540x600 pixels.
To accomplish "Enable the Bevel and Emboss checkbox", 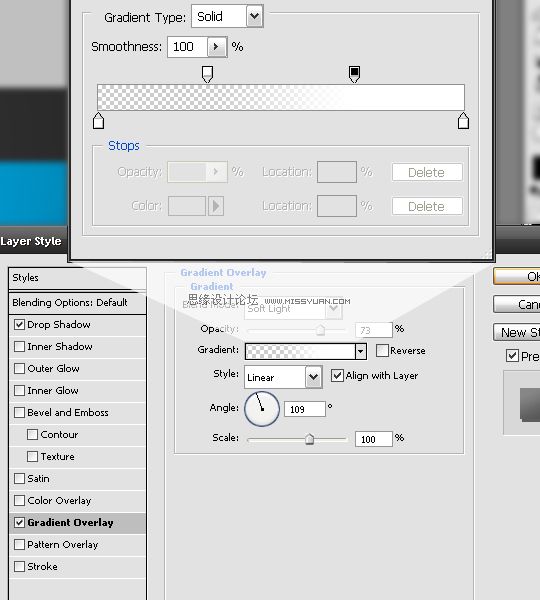I will coord(19,412).
